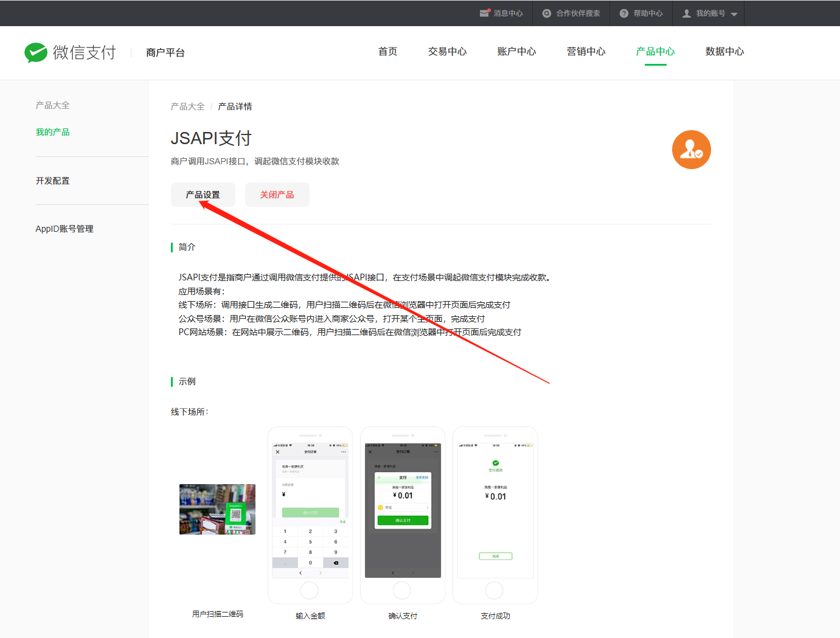Click the WeChat Pay logo
Screen dimensions: 840x638
click(x=70, y=52)
